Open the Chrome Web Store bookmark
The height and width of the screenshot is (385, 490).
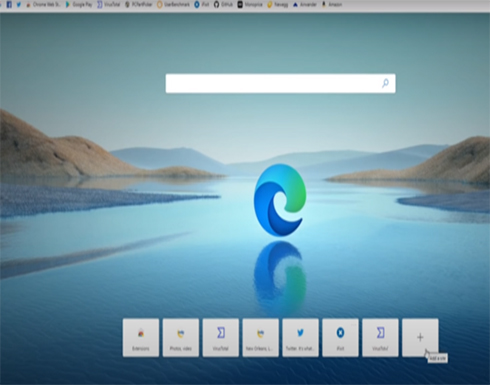pos(43,4)
